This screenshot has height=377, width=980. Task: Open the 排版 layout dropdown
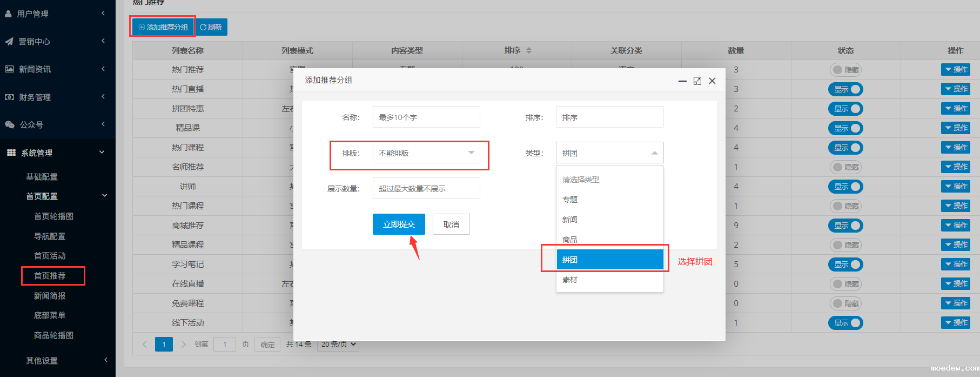(x=426, y=153)
